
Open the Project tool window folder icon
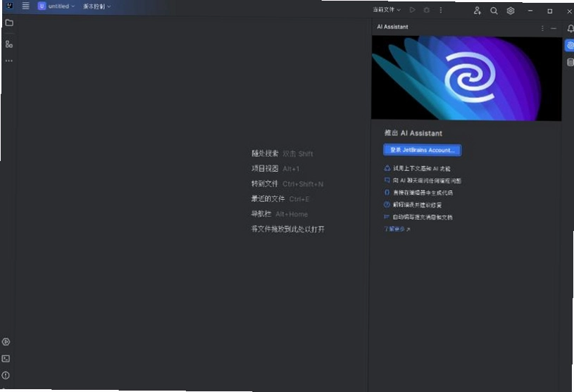tap(10, 23)
